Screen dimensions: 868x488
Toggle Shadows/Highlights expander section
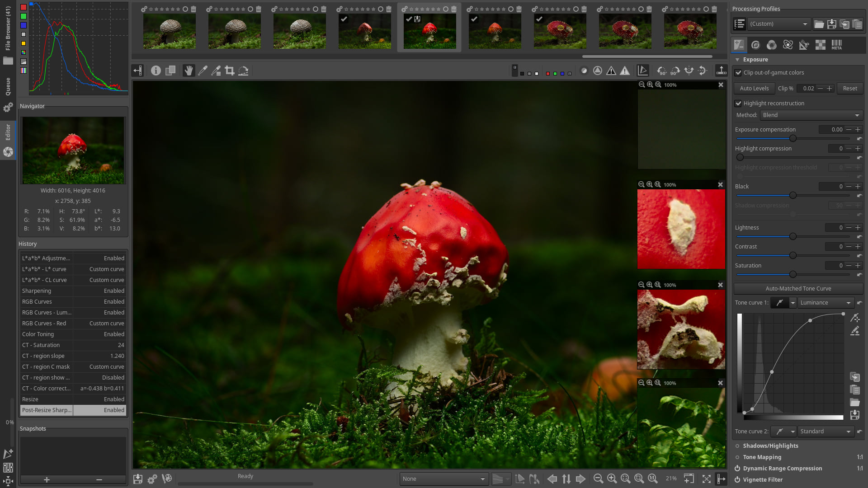[770, 445]
